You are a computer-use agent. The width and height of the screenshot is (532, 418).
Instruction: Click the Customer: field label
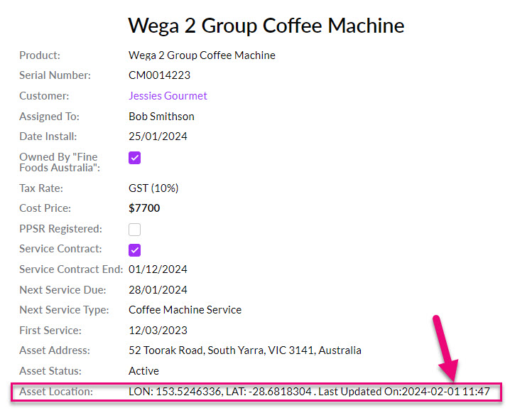pyautogui.click(x=44, y=96)
